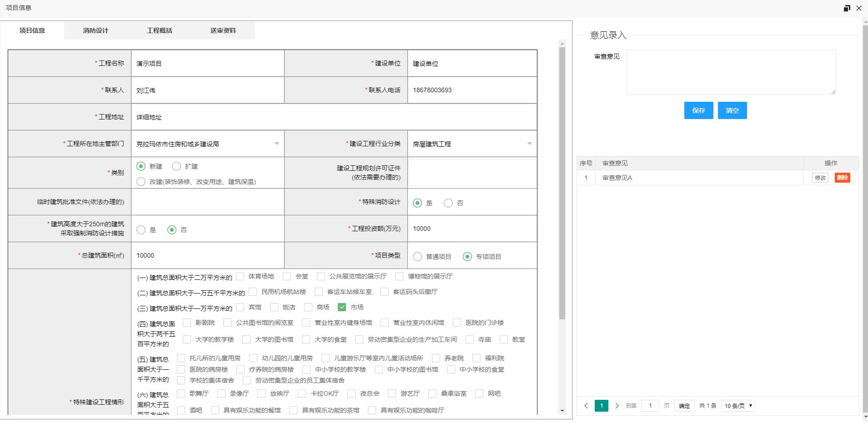Screen dimensions: 868x423
Task: Tick the 歌舞厅 checkbox
Action: pos(181,393)
